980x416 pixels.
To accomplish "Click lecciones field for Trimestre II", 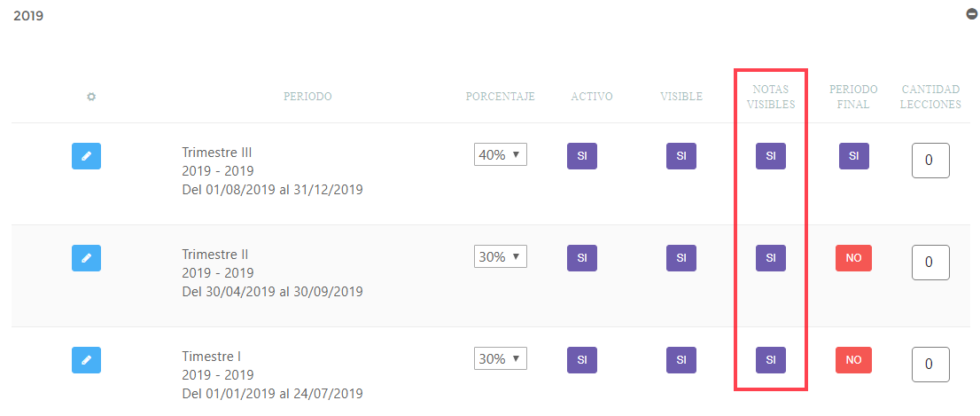I will point(930,263).
